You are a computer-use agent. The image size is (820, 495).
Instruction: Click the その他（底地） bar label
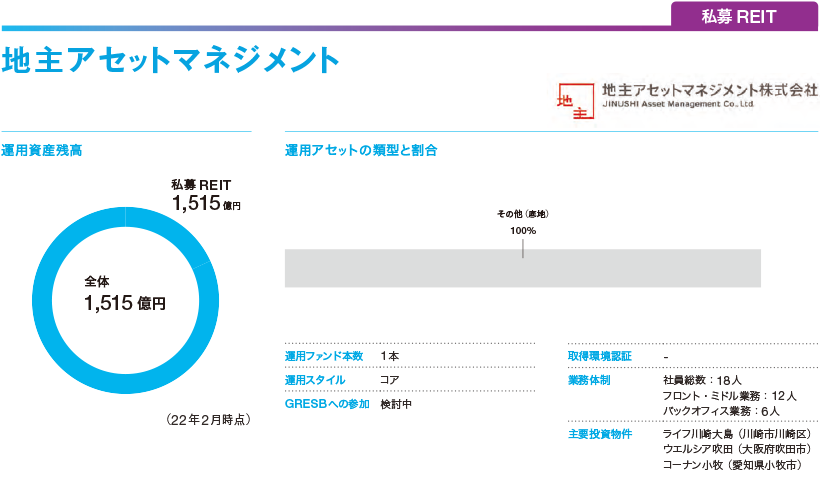(523, 214)
